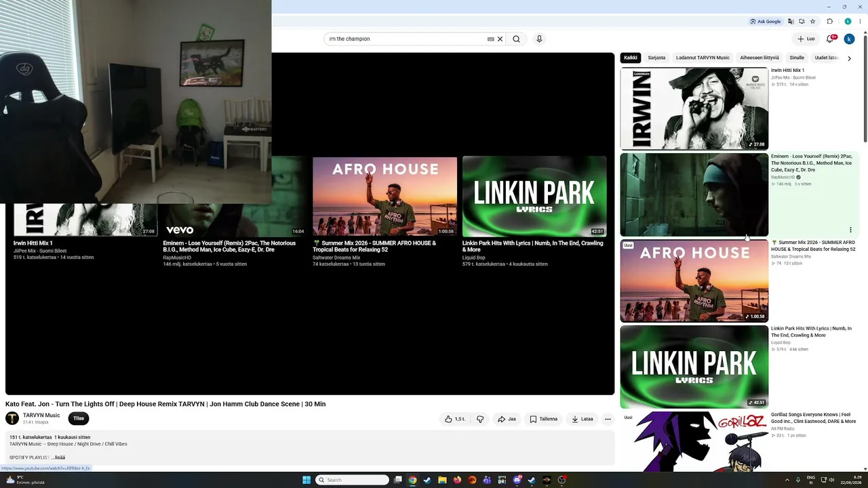The height and width of the screenshot is (488, 868).
Task: Click the YouTube search magnifier button
Action: coord(516,39)
